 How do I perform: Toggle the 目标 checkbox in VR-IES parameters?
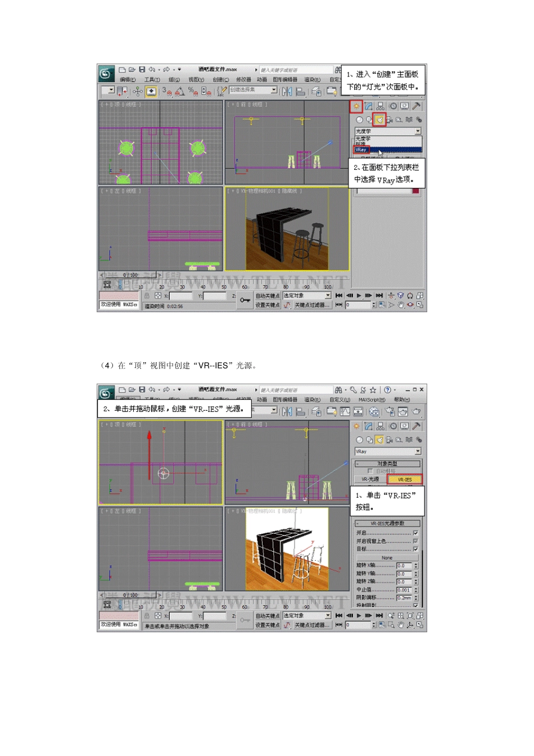416,549
